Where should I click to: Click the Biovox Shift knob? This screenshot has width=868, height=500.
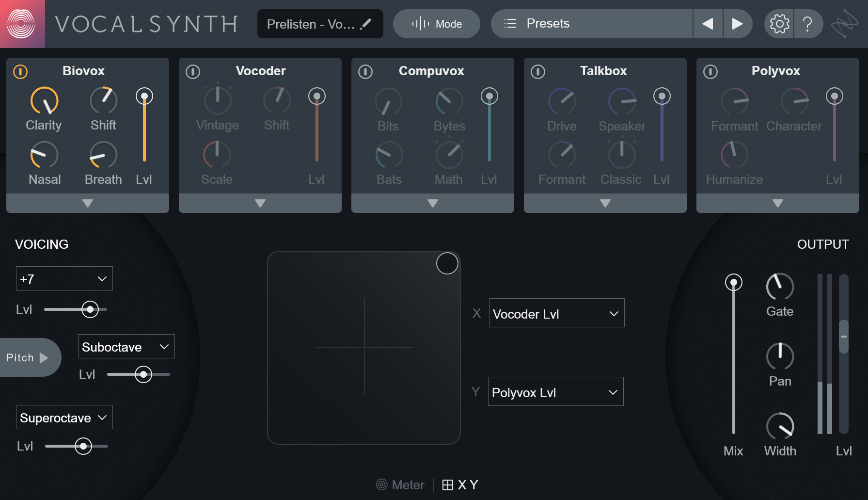pos(104,101)
